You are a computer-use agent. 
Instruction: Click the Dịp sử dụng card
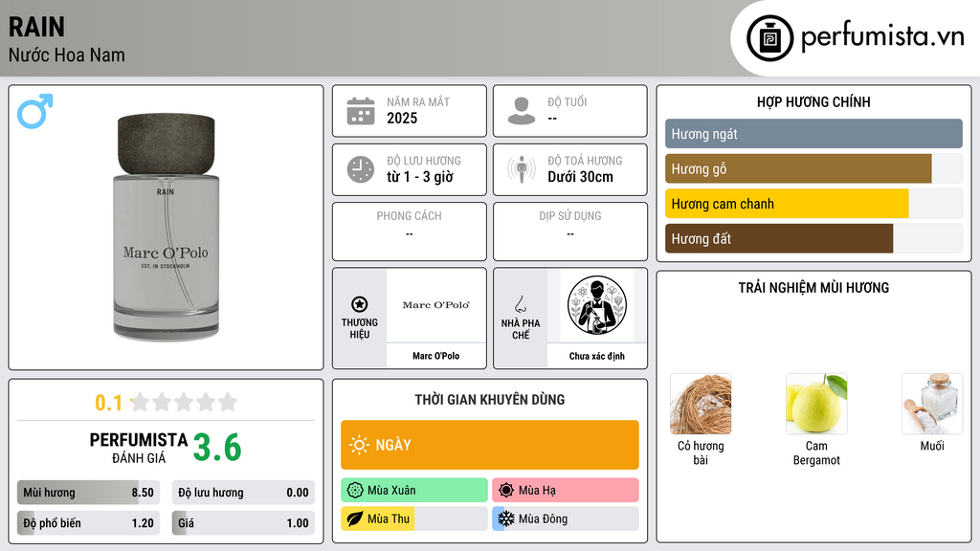coord(570,231)
